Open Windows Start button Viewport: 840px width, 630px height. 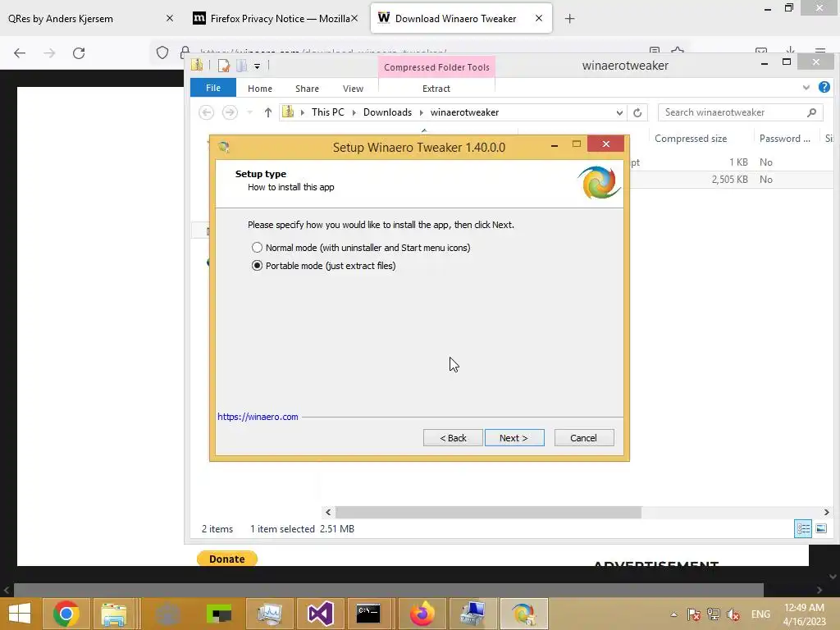(x=20, y=614)
